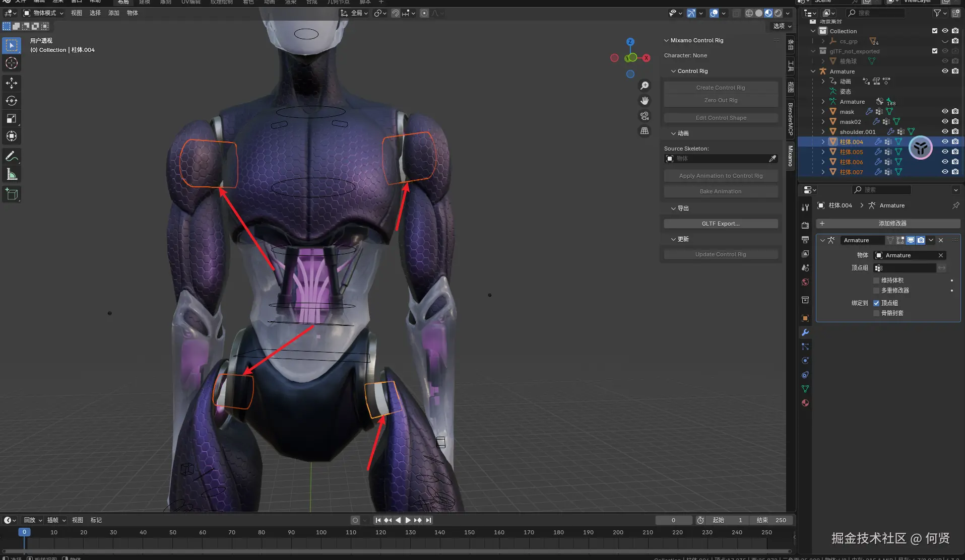Switch to the Mixamo sidebar tab
Screen dimensions: 965x560
(x=790, y=156)
